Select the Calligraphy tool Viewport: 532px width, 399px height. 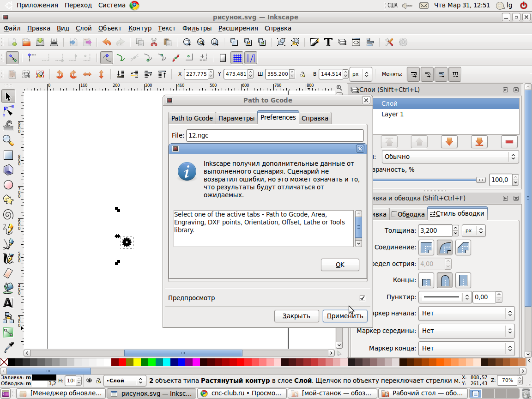pos(8,259)
